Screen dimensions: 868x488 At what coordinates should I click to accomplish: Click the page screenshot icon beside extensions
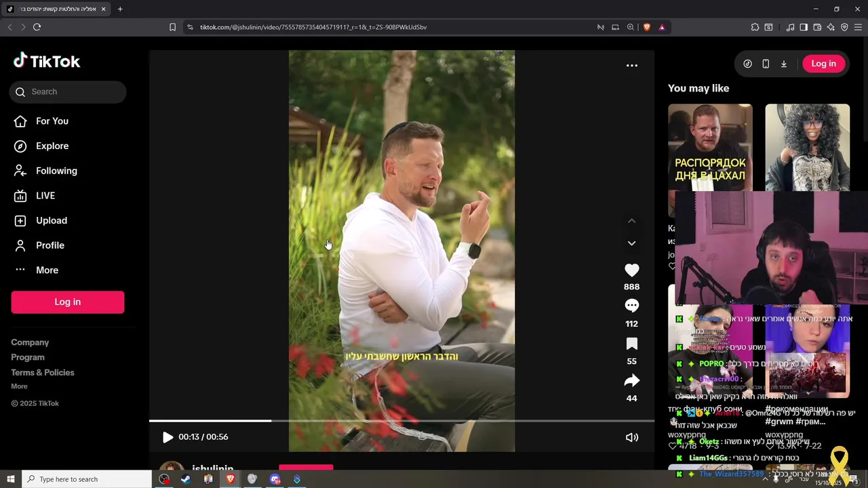(x=768, y=27)
